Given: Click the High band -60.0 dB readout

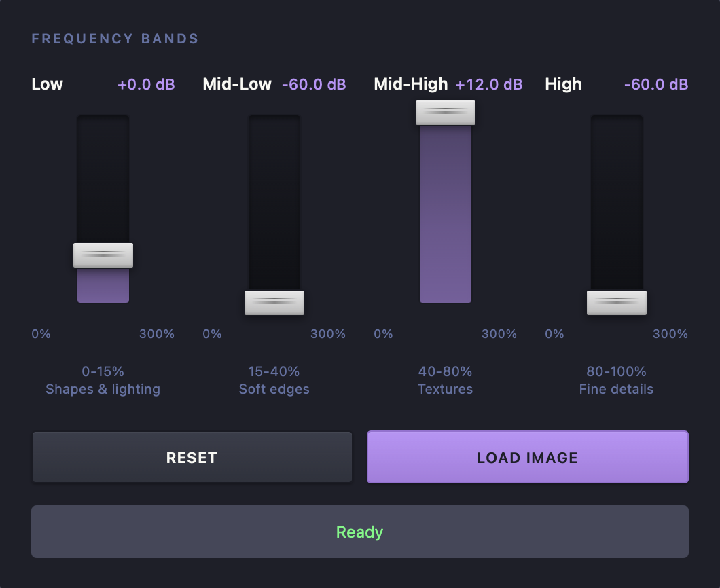Looking at the screenshot, I should click(656, 85).
